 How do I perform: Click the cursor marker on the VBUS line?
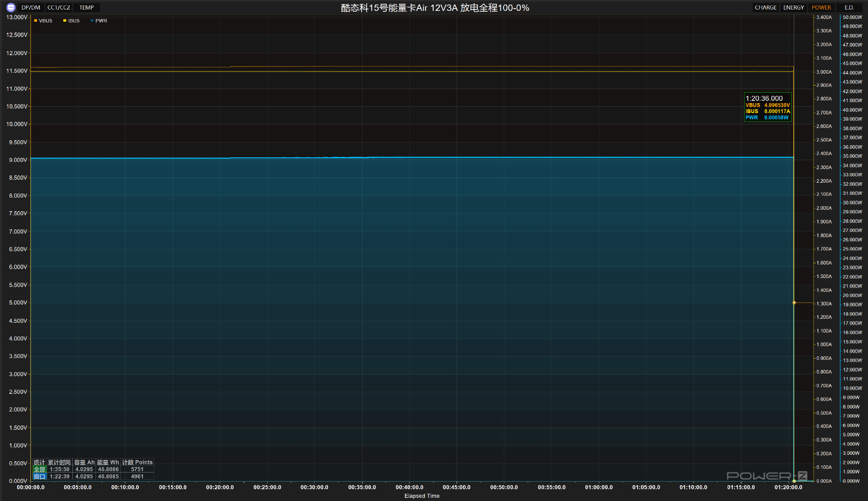point(794,302)
